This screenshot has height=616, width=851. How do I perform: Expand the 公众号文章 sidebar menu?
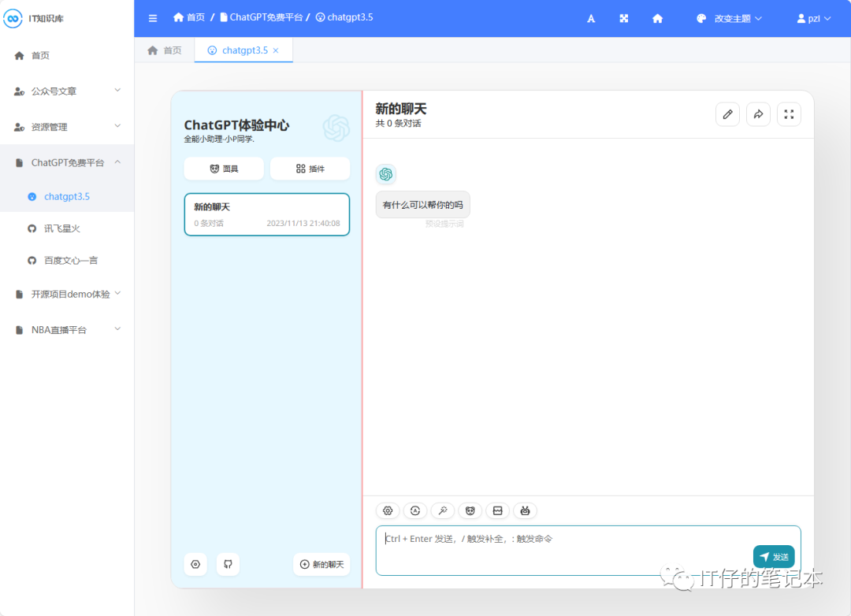pyautogui.click(x=67, y=91)
